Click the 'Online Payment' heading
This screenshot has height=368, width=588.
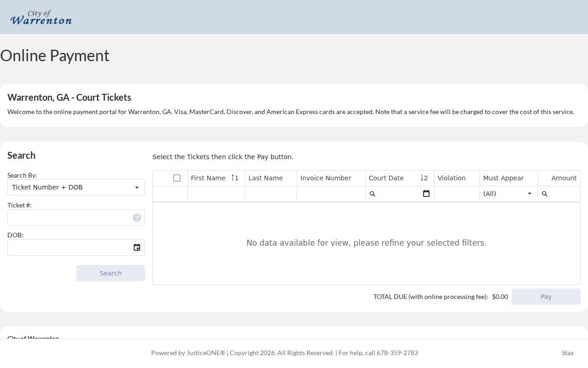(x=55, y=56)
